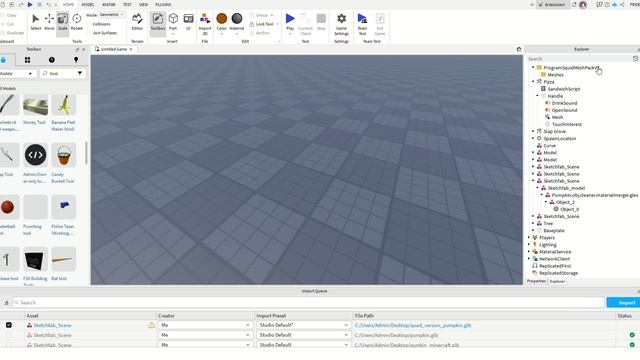The width and height of the screenshot is (640, 360).
Task: Expand the Lighting service node
Action: point(529,244)
